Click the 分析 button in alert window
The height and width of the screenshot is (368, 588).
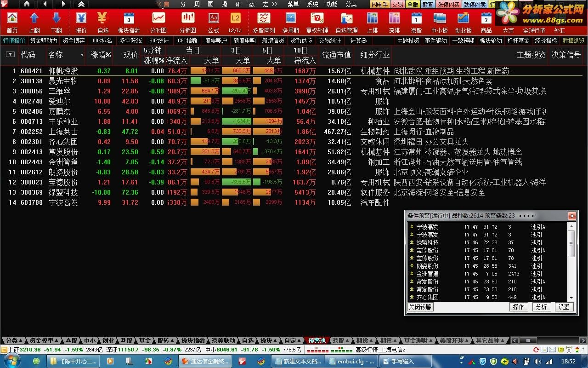click(541, 307)
